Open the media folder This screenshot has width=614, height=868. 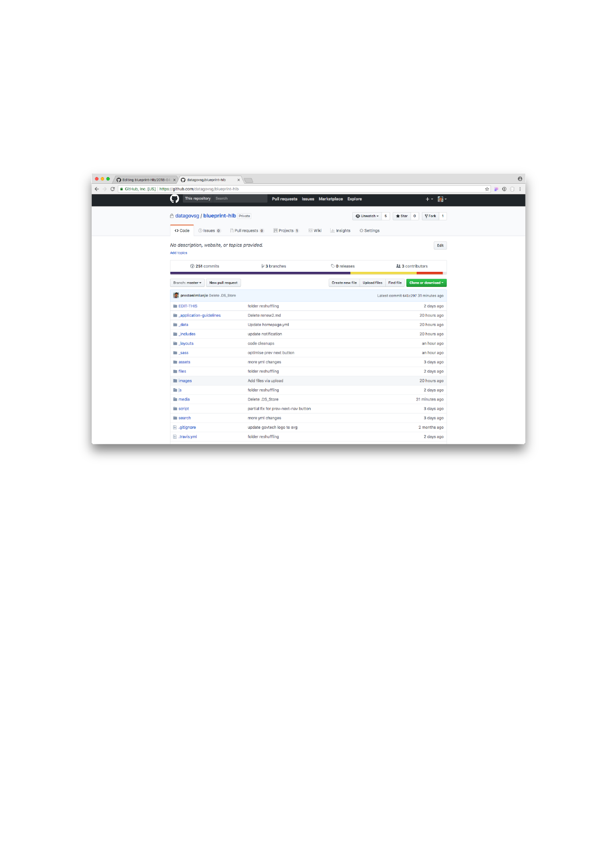coord(184,400)
